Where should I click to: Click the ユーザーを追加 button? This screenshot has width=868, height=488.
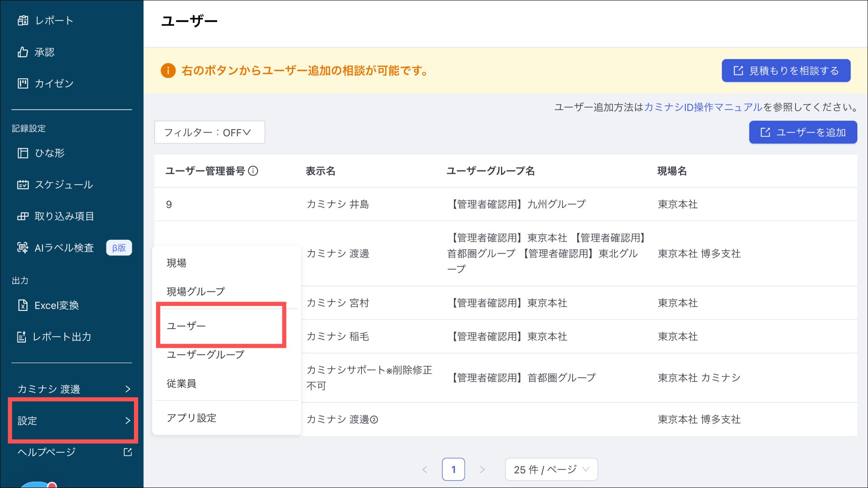point(803,133)
